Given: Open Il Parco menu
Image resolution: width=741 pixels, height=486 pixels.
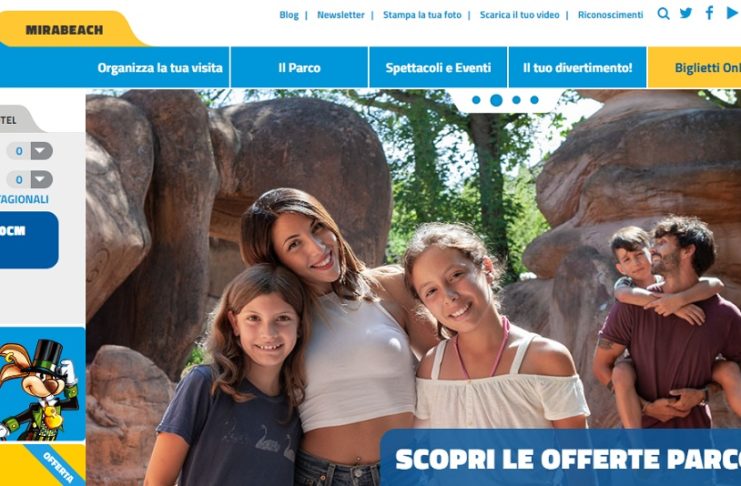Looking at the screenshot, I should [x=299, y=67].
